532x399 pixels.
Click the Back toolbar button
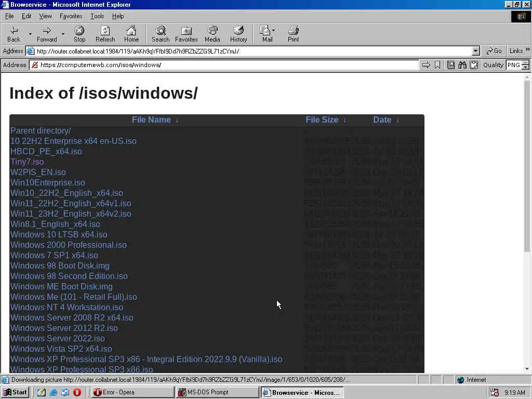click(14, 34)
